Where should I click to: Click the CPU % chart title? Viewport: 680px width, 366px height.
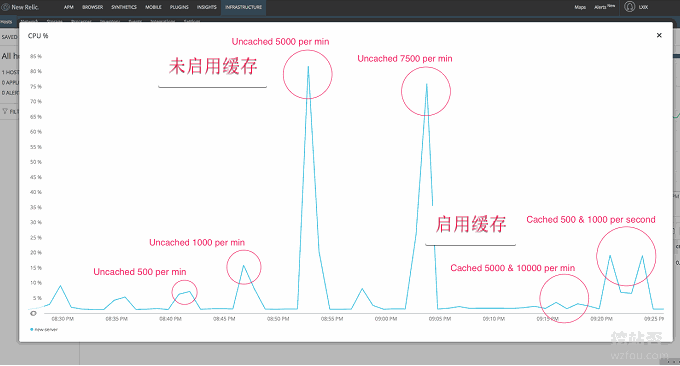(x=38, y=36)
